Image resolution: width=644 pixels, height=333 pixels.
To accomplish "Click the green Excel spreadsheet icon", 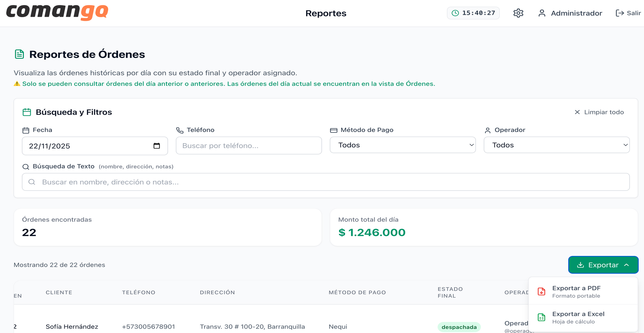I will (x=541, y=317).
